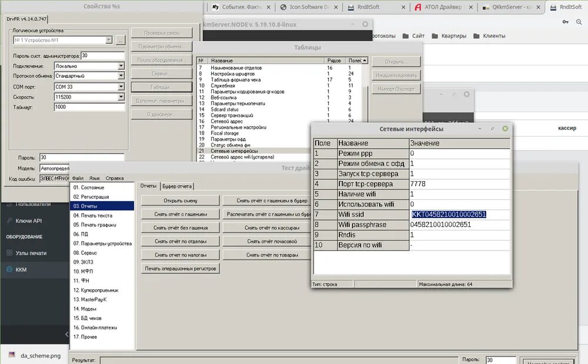Viewport: 588px width, 364px height.
Task: Open the Клиенты bookmark folder
Action: click(x=489, y=36)
